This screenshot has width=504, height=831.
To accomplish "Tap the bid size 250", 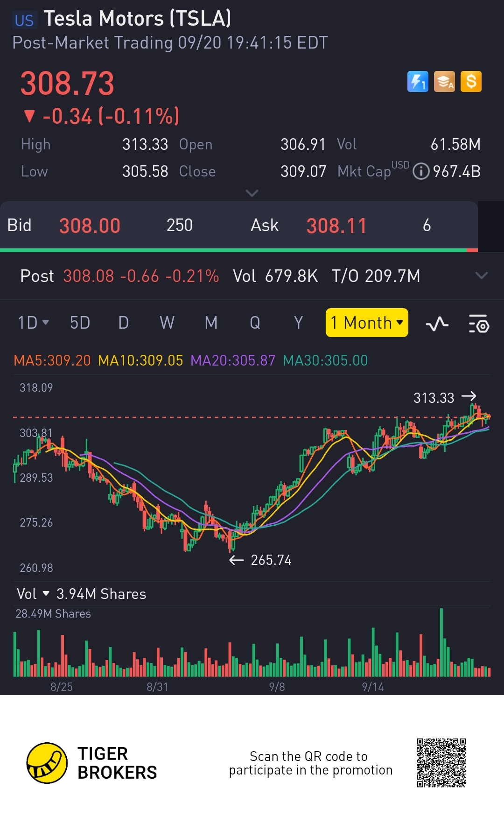I will coord(180,225).
